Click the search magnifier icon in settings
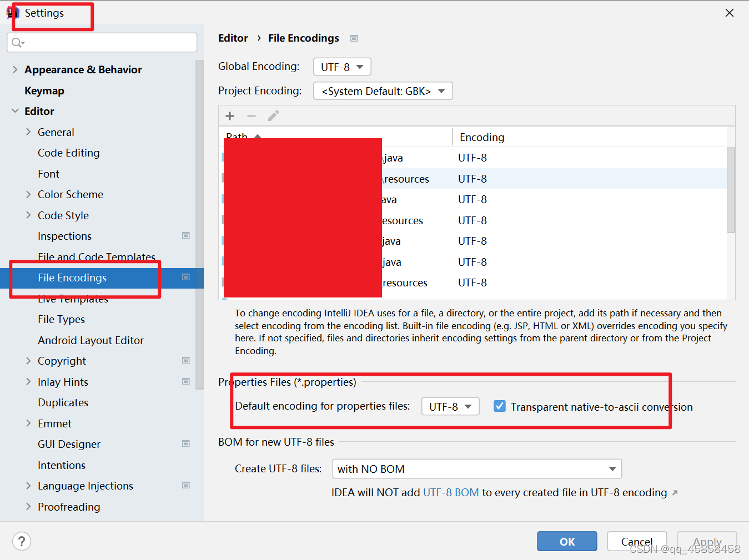This screenshot has height=560, width=749. tap(18, 43)
